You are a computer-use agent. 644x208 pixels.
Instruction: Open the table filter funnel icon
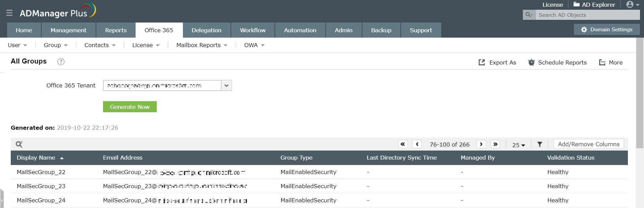point(540,144)
